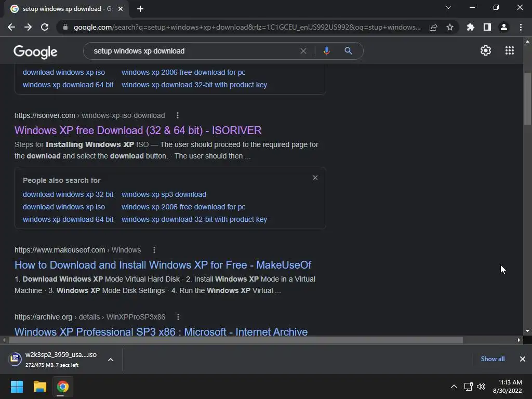Select top 'download windows xp iso' suggestion
The height and width of the screenshot is (399, 532).
tap(64, 72)
